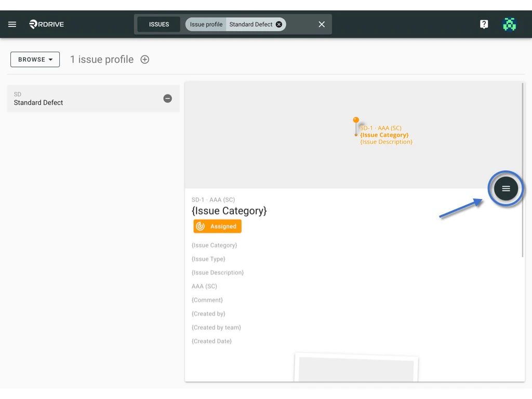Viewport: 532px width, 399px height.
Task: Collapse Standard Defect using the minus button
Action: point(167,98)
